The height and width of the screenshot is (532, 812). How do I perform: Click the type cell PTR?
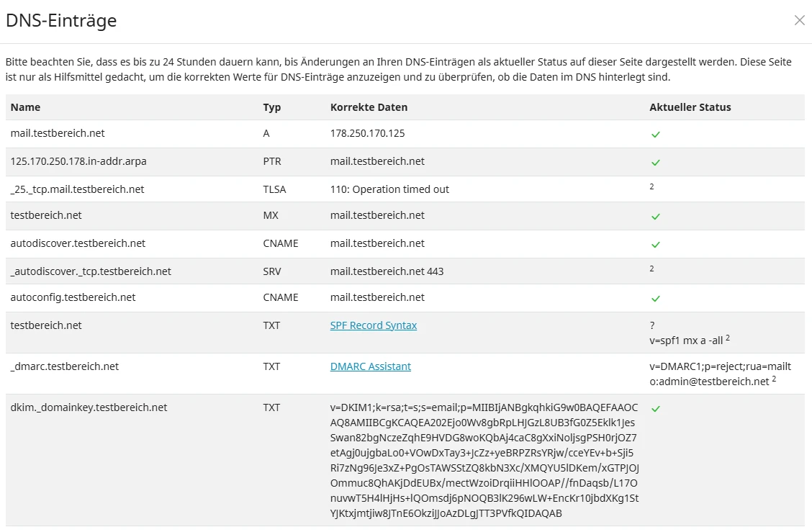[272, 161]
